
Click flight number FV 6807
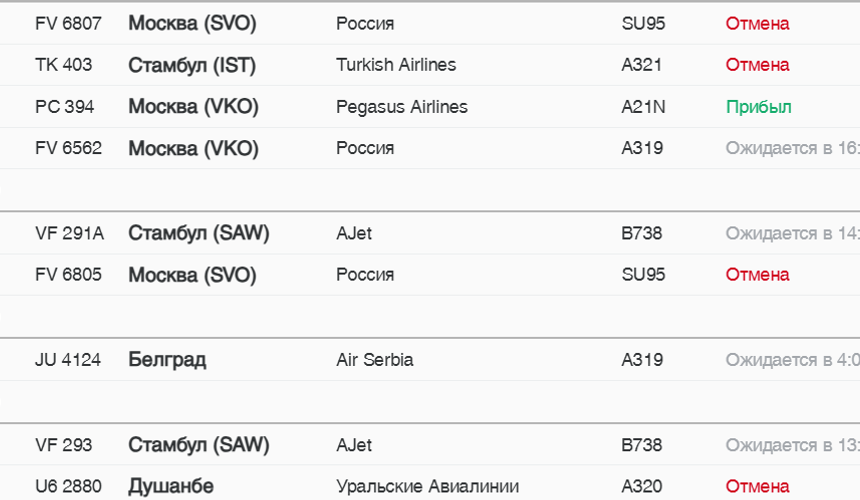pos(68,23)
